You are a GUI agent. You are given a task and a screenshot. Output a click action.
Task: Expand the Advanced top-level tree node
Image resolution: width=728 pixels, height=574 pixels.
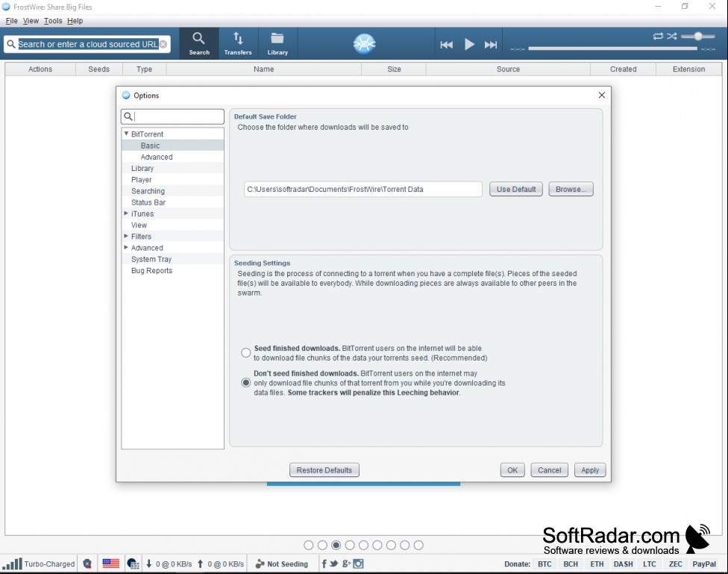[x=126, y=247]
